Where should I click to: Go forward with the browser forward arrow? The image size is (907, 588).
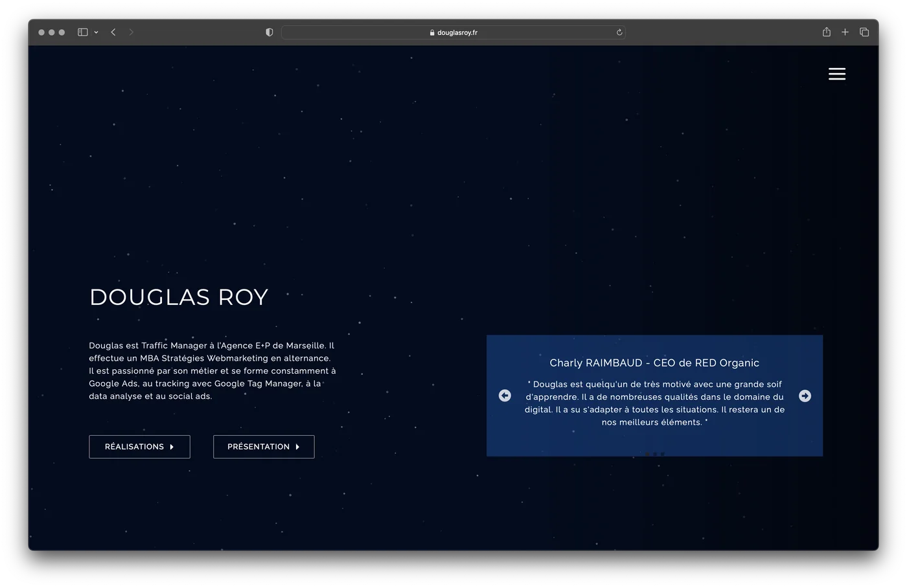pyautogui.click(x=131, y=32)
